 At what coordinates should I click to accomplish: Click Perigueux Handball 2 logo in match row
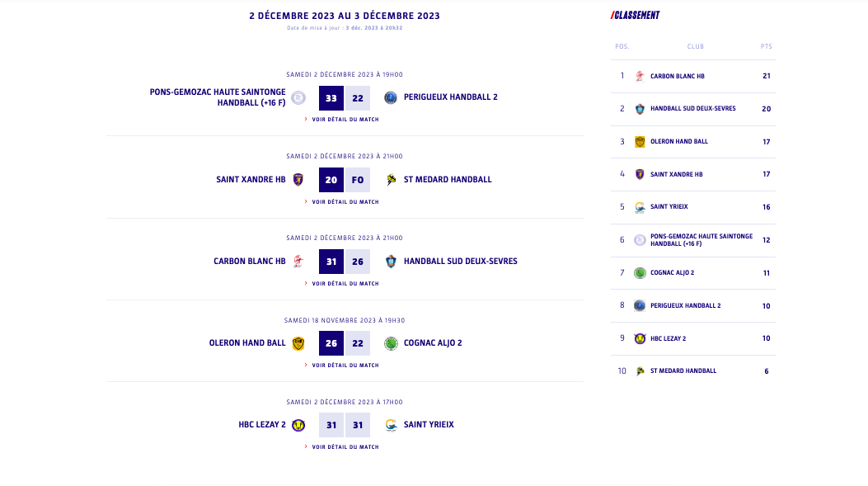(x=391, y=97)
